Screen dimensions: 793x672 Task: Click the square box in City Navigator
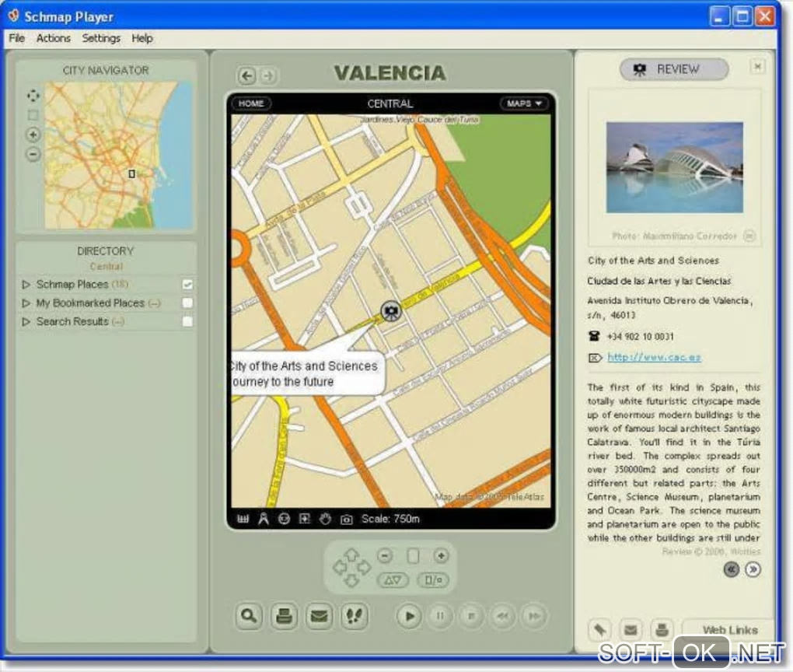(33, 115)
